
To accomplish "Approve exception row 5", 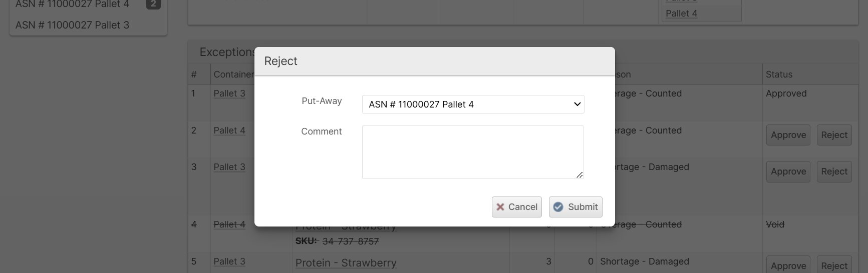I will [x=788, y=265].
